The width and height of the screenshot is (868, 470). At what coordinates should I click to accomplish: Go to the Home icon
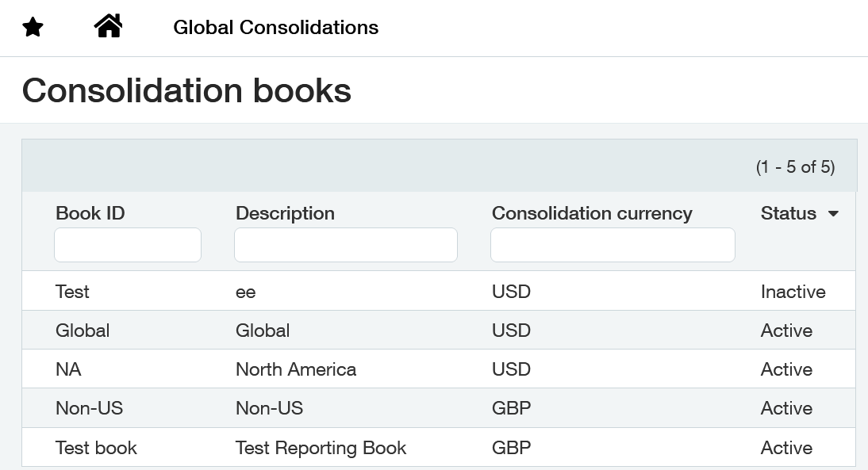tap(108, 26)
